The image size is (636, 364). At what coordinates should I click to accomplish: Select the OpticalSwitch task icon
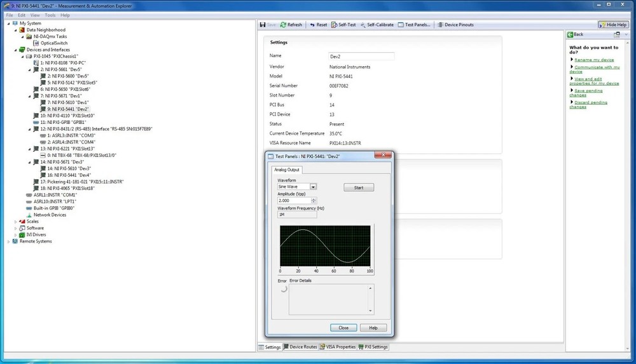(36, 43)
